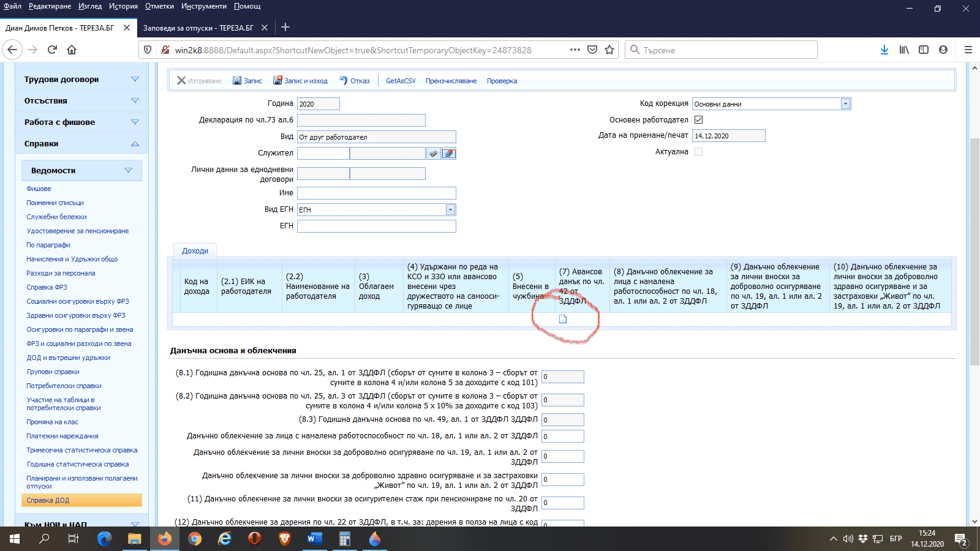Uncheck Основен работодател checkbox
This screenshot has height=551, width=980.
coord(698,119)
